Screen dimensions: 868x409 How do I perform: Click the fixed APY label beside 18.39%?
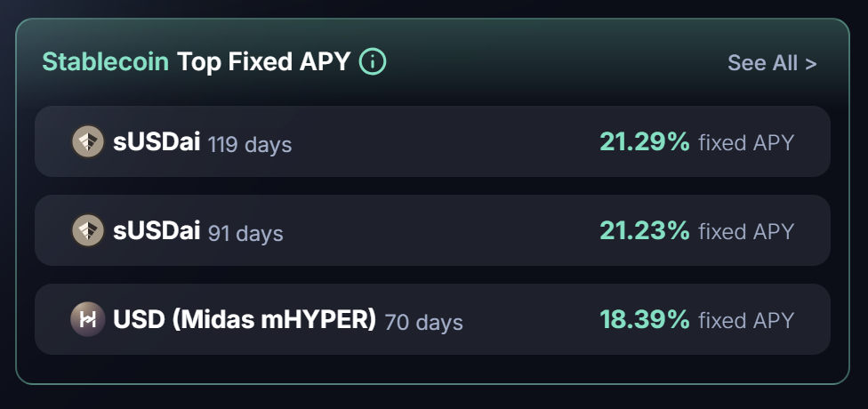[x=746, y=320]
